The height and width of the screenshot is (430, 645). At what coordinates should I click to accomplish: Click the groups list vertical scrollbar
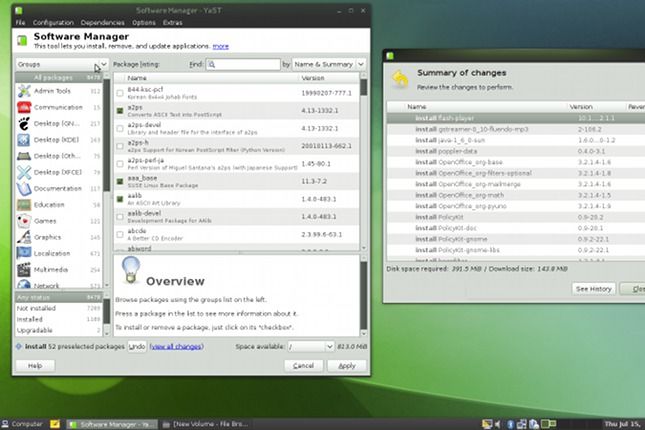click(107, 180)
